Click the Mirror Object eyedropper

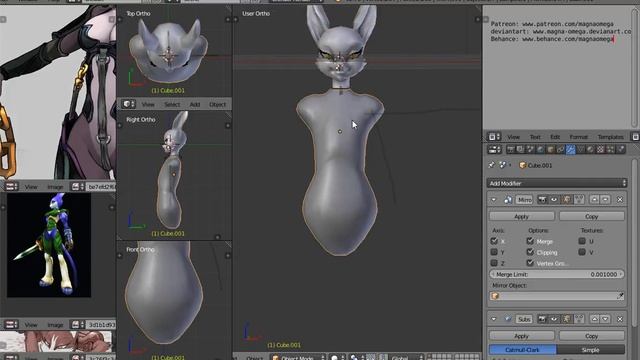pos(620,296)
